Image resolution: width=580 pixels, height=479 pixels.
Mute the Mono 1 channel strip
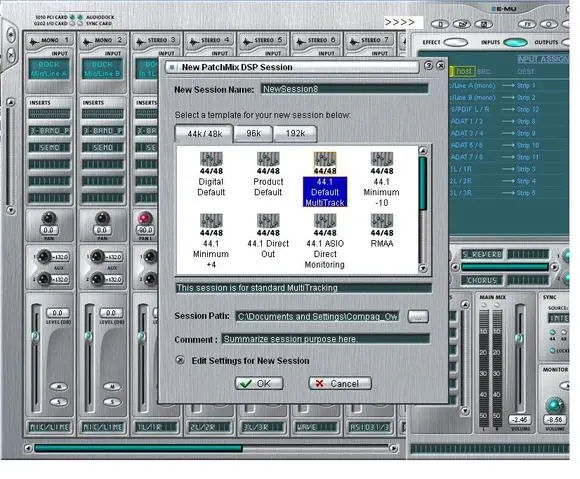pos(59,387)
